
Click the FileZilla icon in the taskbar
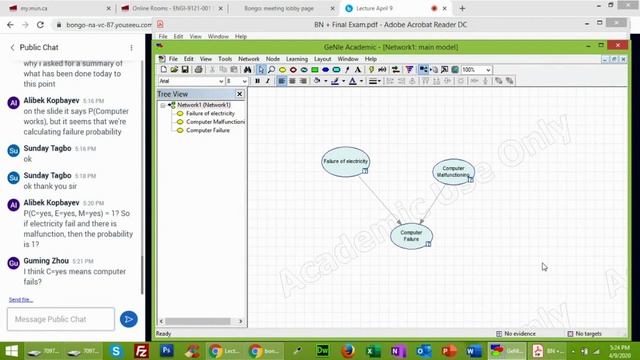point(141,351)
